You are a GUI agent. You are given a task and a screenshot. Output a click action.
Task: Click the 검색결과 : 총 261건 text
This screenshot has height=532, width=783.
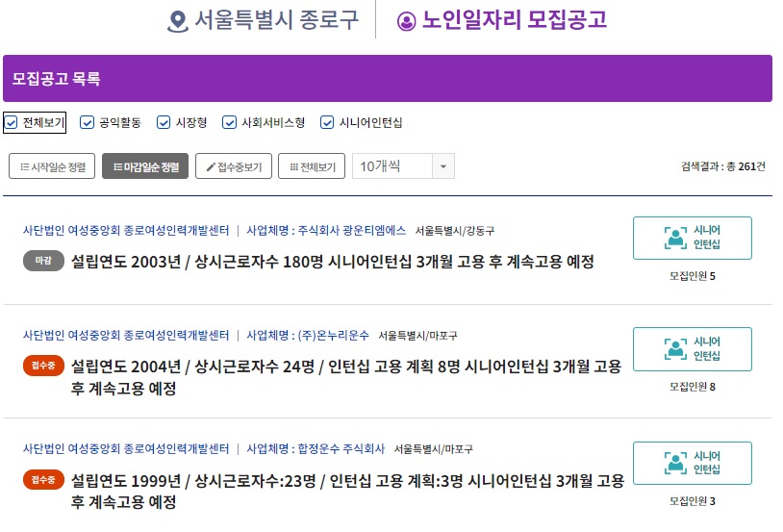click(723, 166)
